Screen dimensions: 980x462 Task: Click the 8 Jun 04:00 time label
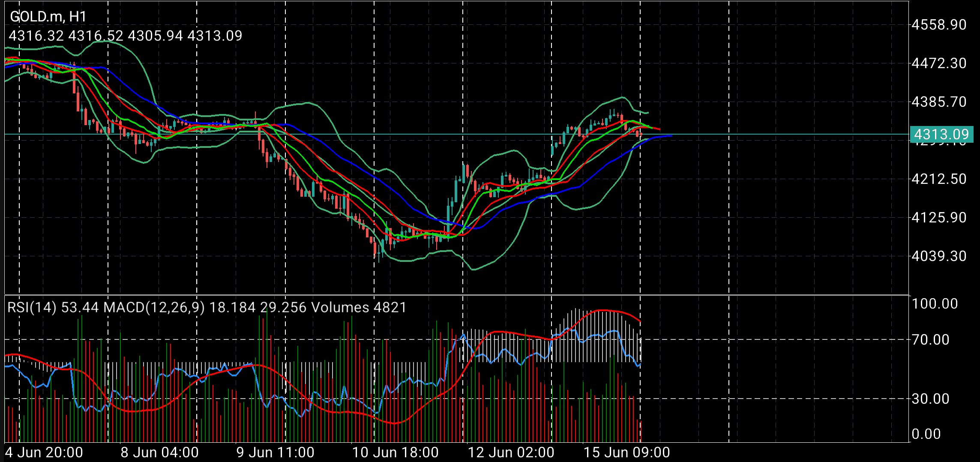[x=159, y=453]
